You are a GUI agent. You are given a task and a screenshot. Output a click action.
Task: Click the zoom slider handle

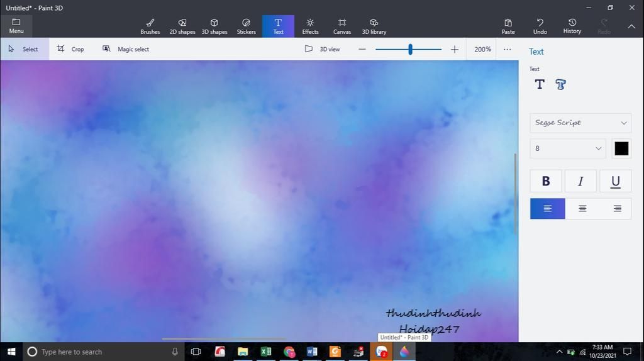click(x=410, y=49)
